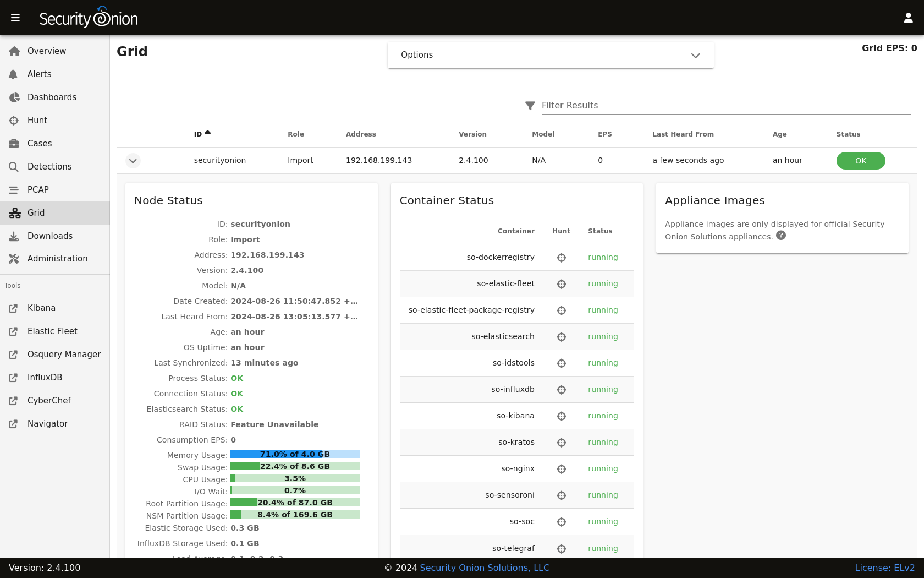Hunt for so-dockerregistry container events
Screen dimensions: 924x578
tap(562, 258)
